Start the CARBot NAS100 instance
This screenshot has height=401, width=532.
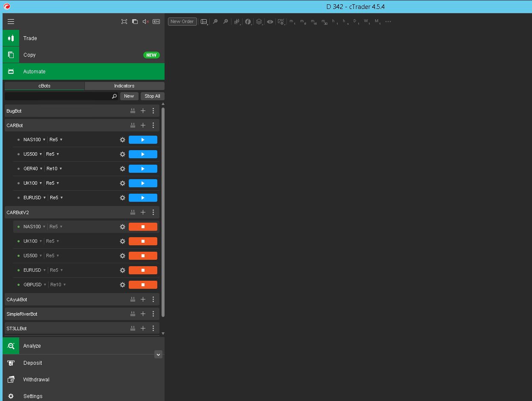143,140
